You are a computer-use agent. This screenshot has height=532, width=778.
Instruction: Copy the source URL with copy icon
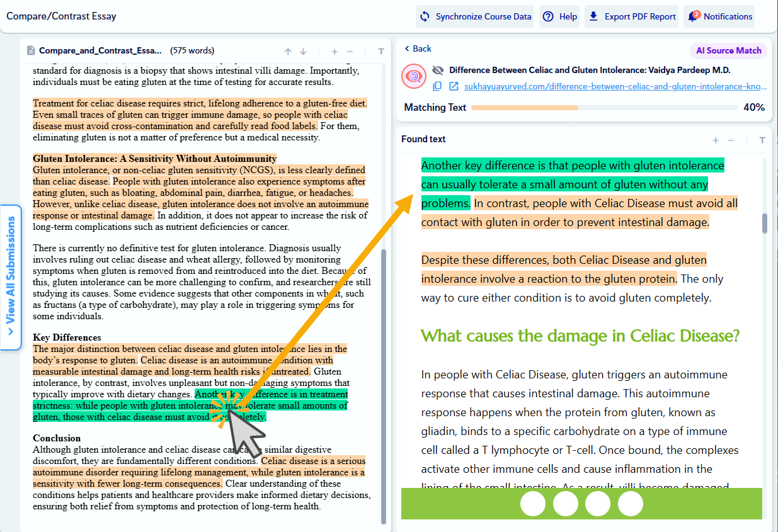tap(438, 86)
